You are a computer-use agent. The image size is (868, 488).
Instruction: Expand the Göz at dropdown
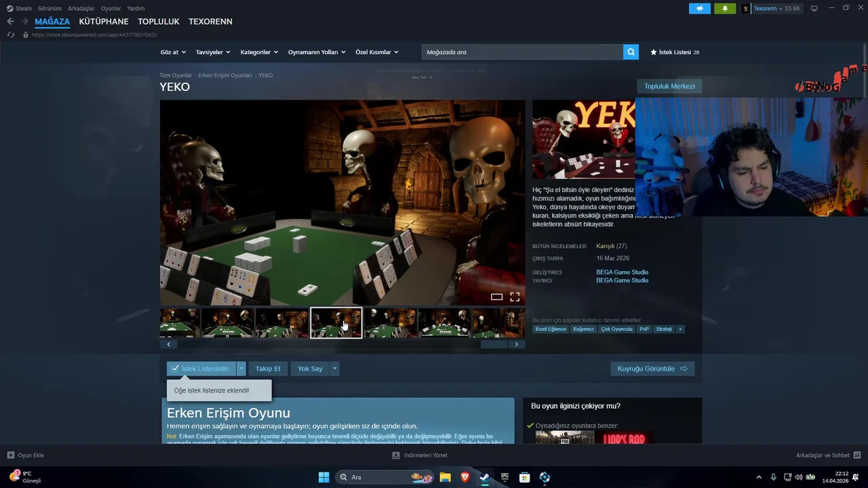(172, 52)
